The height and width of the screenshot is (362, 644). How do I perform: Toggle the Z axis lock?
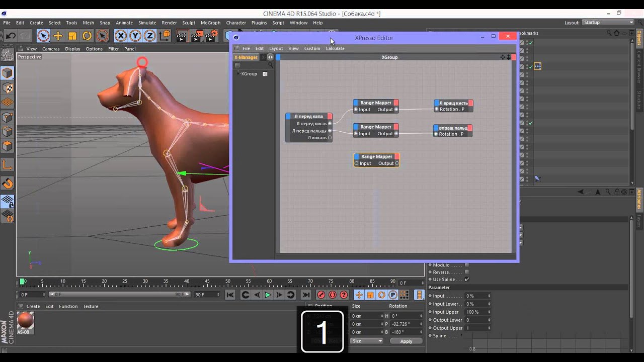(149, 36)
